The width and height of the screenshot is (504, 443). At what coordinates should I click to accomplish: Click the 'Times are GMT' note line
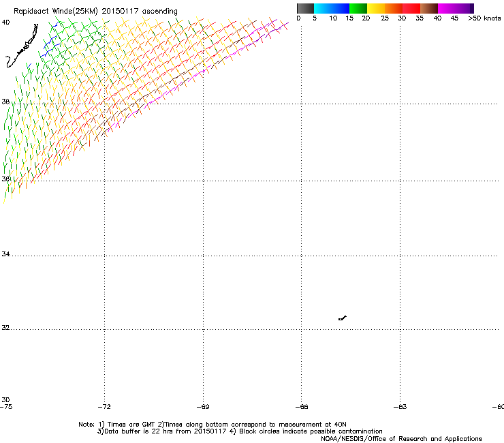click(212, 425)
